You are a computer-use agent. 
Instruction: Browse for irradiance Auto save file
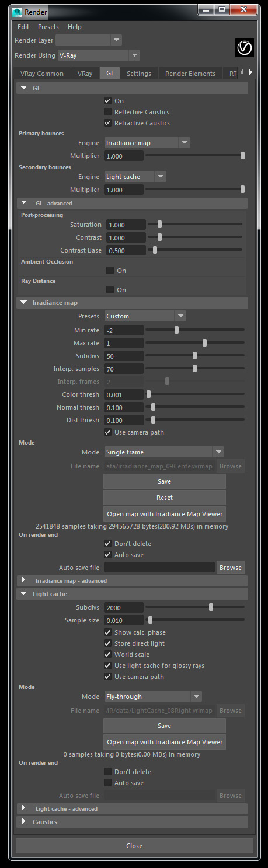(231, 568)
